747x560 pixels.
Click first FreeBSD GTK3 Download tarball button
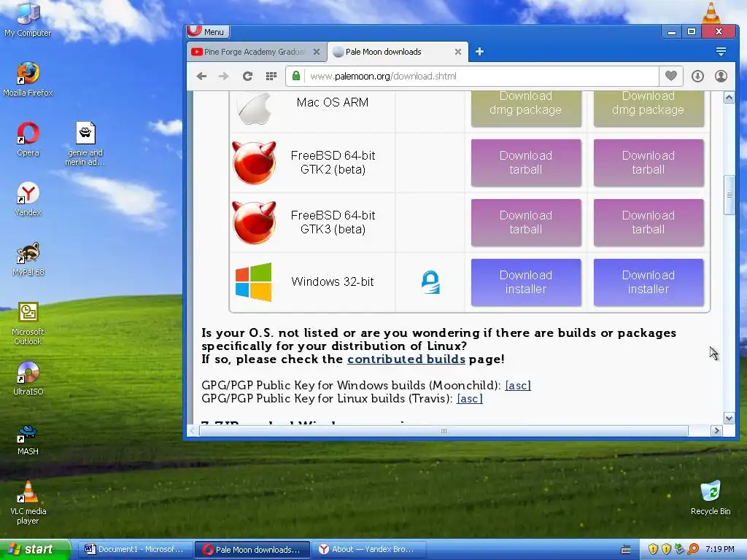click(526, 222)
